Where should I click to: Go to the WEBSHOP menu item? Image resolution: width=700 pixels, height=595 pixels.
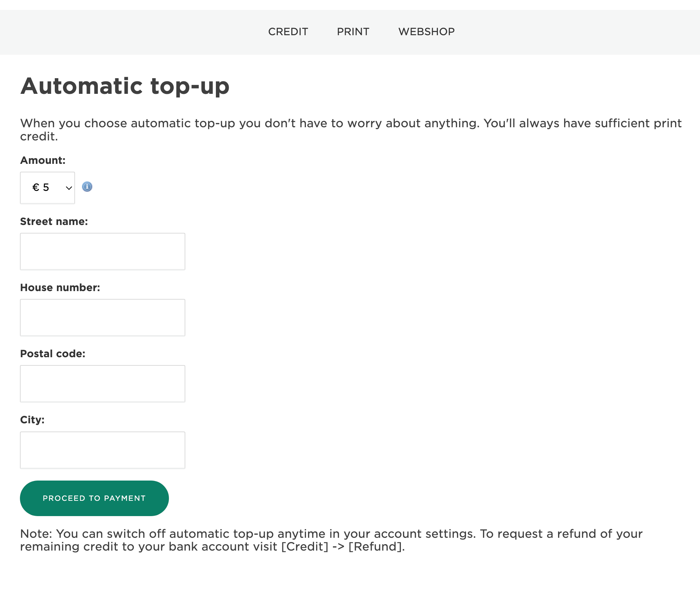click(x=426, y=32)
